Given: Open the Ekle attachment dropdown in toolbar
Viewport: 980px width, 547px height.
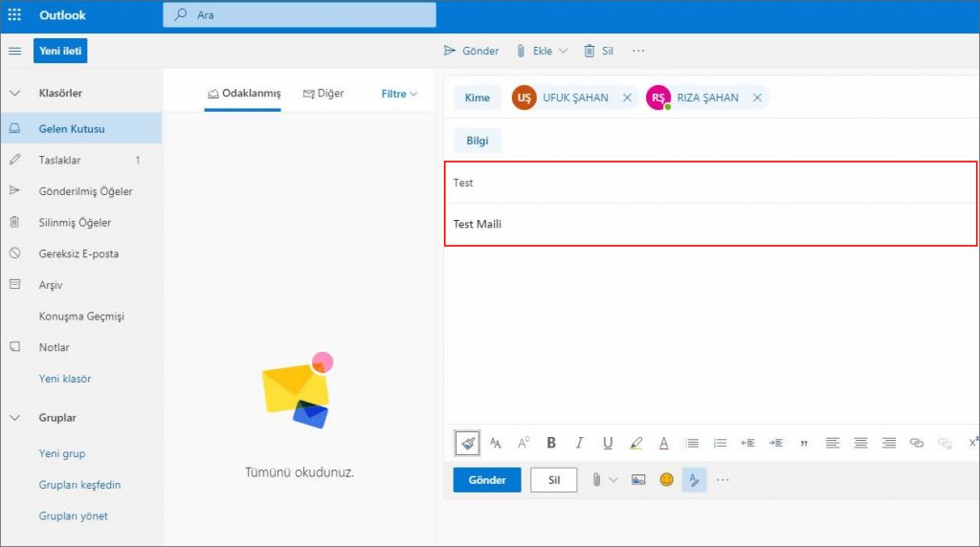Looking at the screenshot, I should coord(542,51).
